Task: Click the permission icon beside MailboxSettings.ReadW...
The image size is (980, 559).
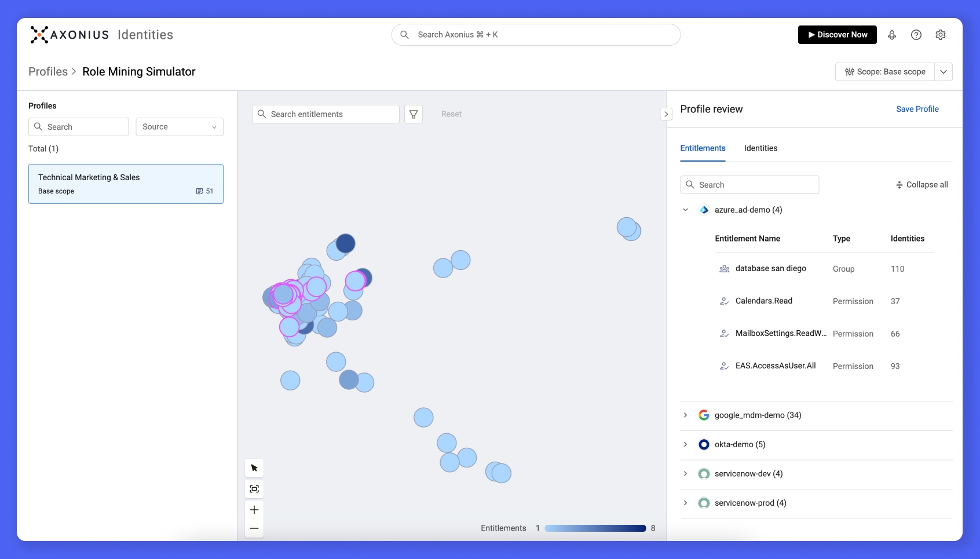Action: coord(724,334)
